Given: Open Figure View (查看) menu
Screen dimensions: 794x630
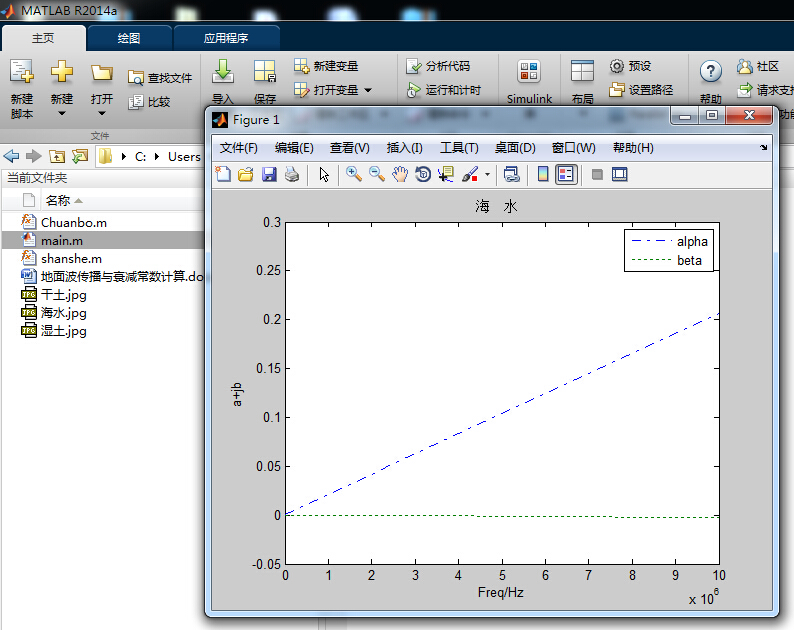Looking at the screenshot, I should pyautogui.click(x=349, y=148).
